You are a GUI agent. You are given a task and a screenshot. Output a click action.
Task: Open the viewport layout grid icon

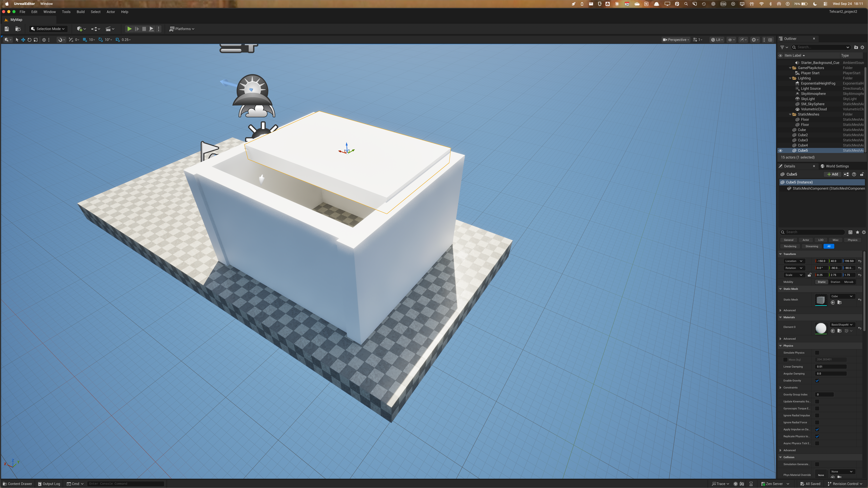tap(770, 40)
